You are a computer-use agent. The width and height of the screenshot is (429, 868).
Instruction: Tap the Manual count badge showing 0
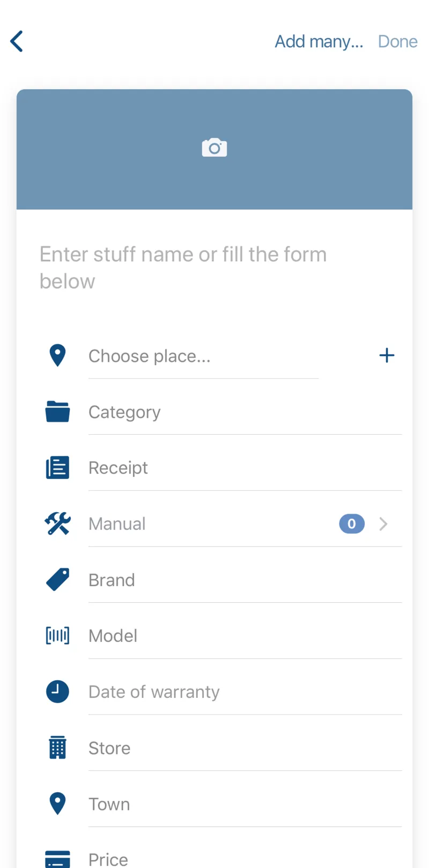coord(352,524)
